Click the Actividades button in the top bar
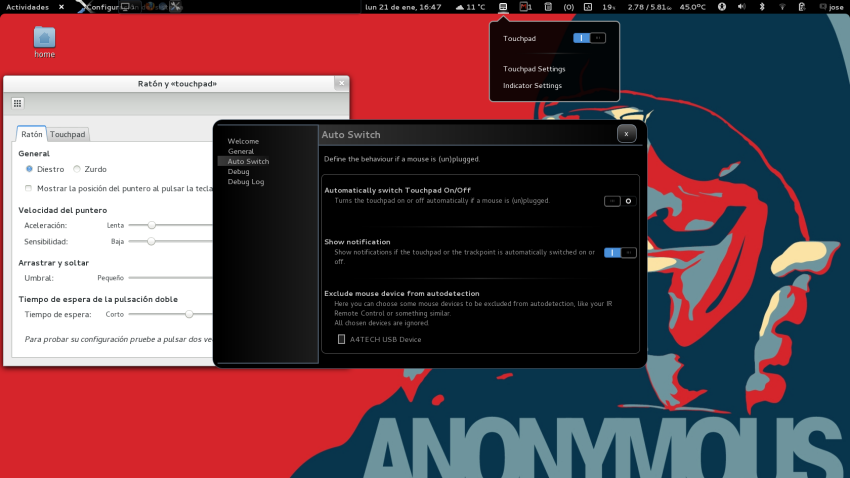 (27, 7)
